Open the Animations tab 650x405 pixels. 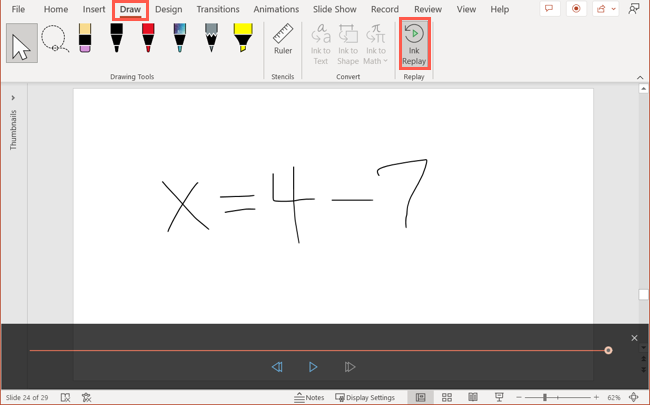[x=276, y=9]
